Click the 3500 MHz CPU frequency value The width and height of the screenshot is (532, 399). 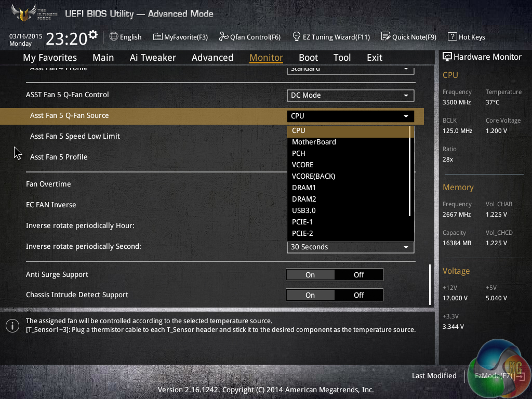456,102
